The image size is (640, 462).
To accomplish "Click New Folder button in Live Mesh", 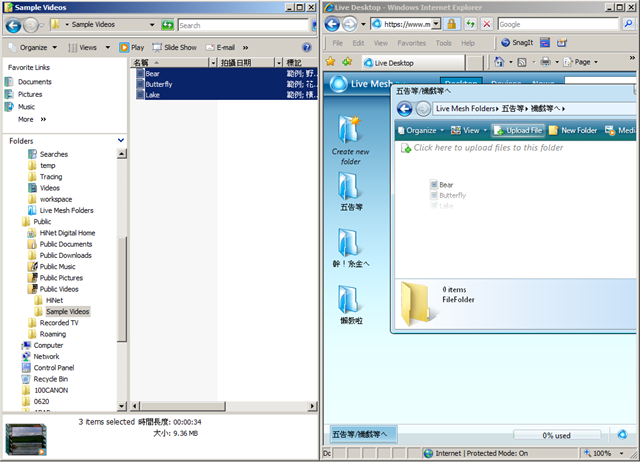I will click(x=573, y=131).
